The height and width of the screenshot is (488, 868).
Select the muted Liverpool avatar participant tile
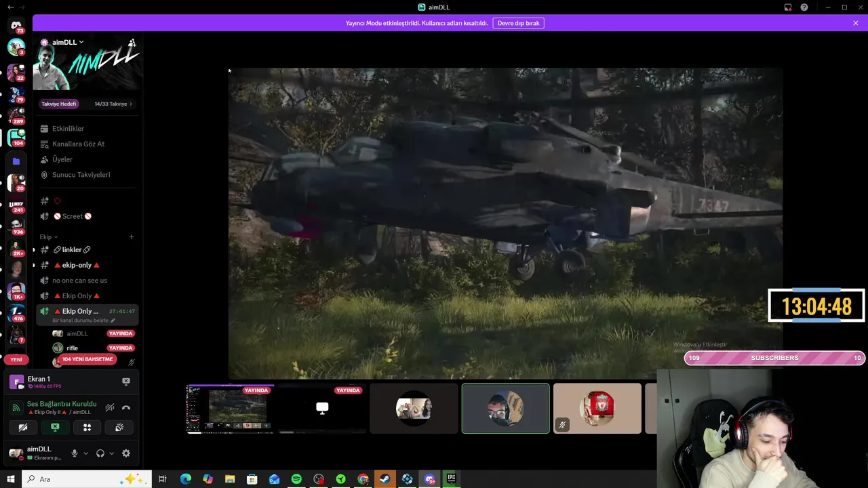pyautogui.click(x=597, y=408)
